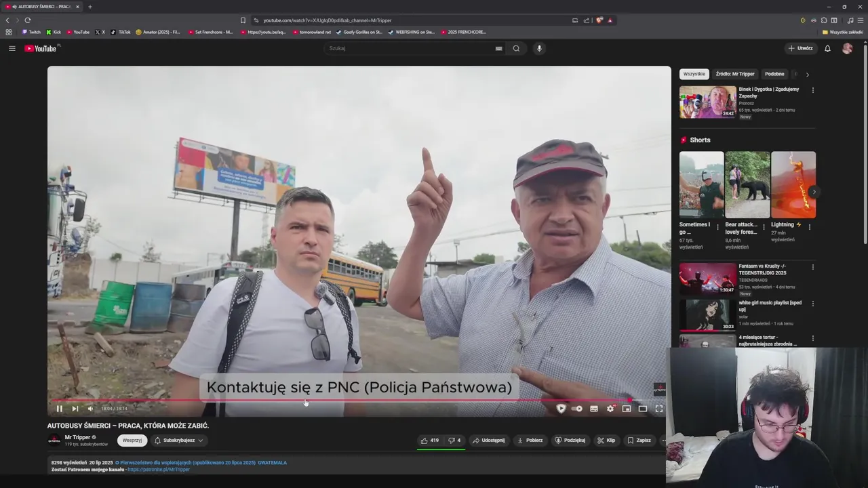Open Fantasm vs Kruelty video
868x488 pixels.
click(x=708, y=279)
